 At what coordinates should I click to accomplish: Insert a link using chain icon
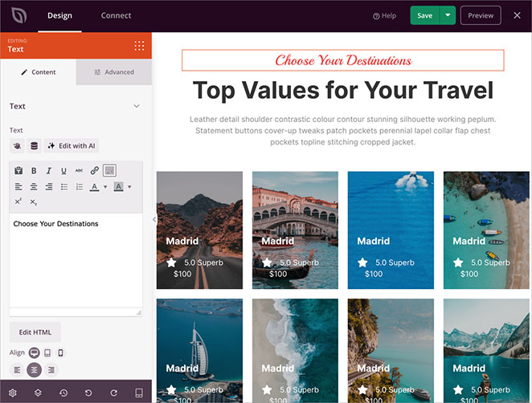click(94, 171)
